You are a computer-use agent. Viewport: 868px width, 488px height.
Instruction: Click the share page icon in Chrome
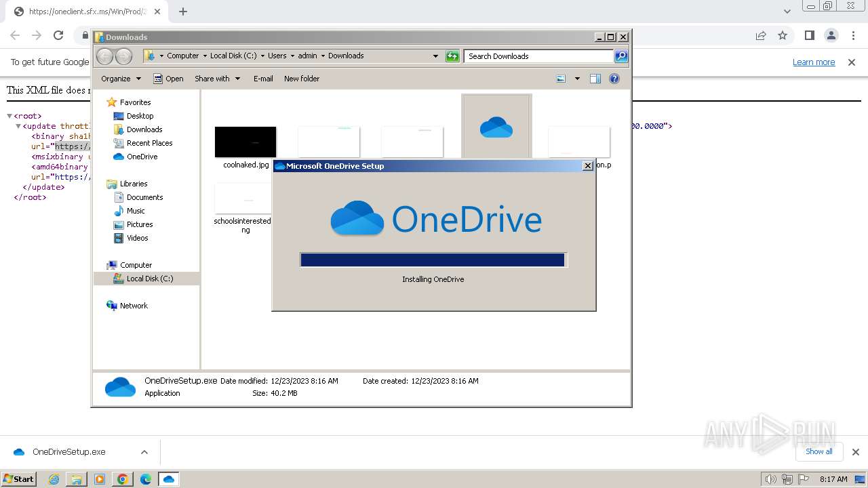coord(761,35)
